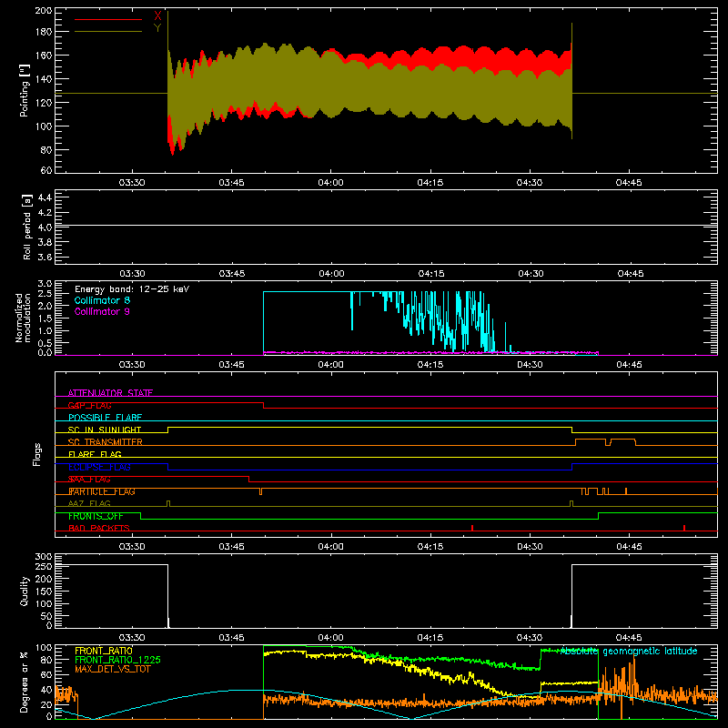Viewport: 728px width, 728px height.
Task: Select the 'Energy band: 12-25 keV' text
Action: click(x=132, y=289)
